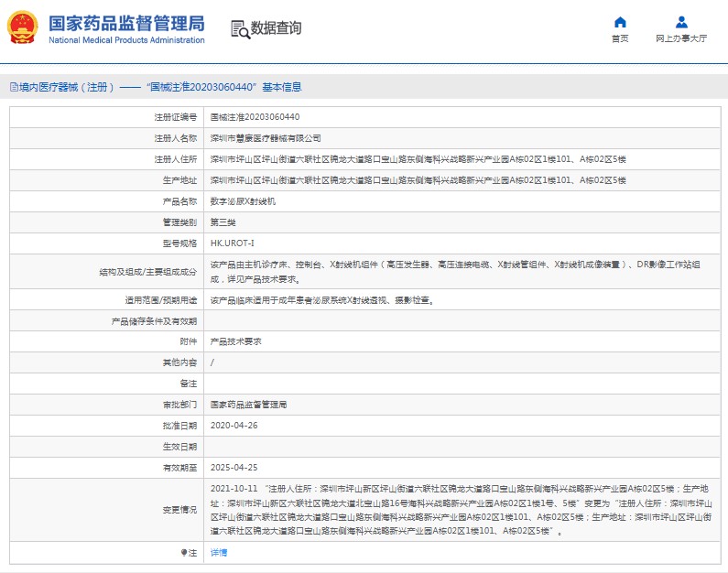This screenshot has height=573, width=728.
Task: Open the 首页 home icon
Action: [620, 22]
